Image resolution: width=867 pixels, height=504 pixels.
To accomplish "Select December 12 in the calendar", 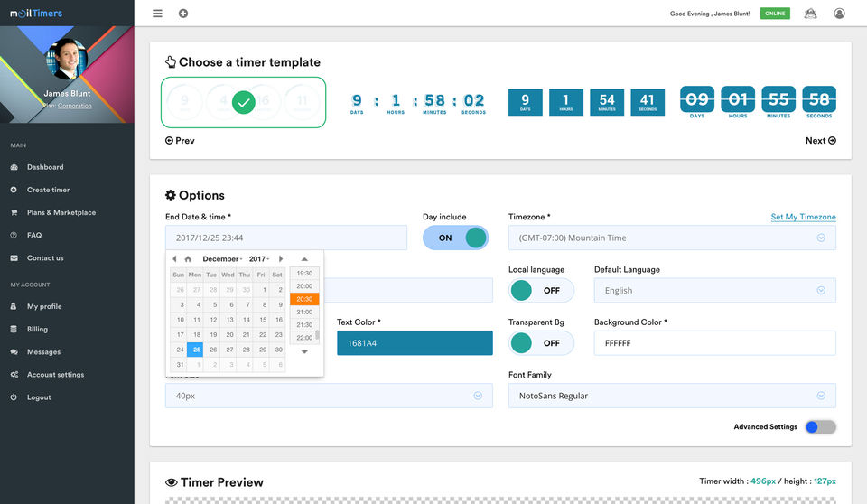I will pos(213,320).
